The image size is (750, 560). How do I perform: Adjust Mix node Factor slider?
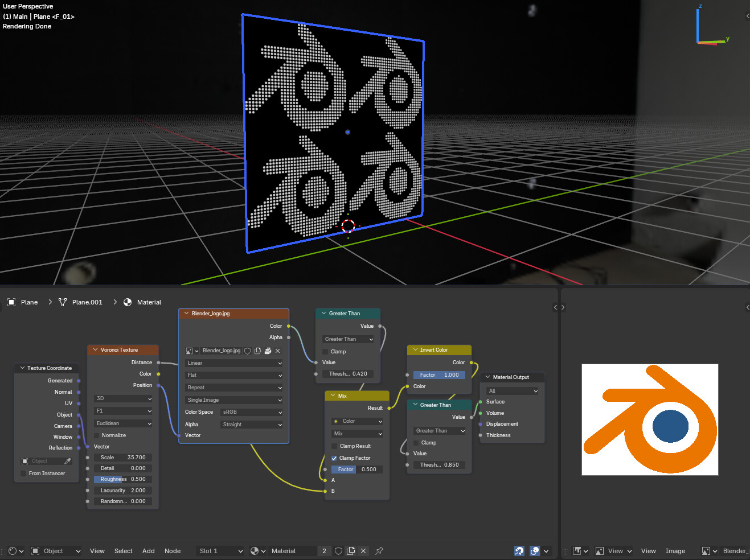(x=357, y=470)
